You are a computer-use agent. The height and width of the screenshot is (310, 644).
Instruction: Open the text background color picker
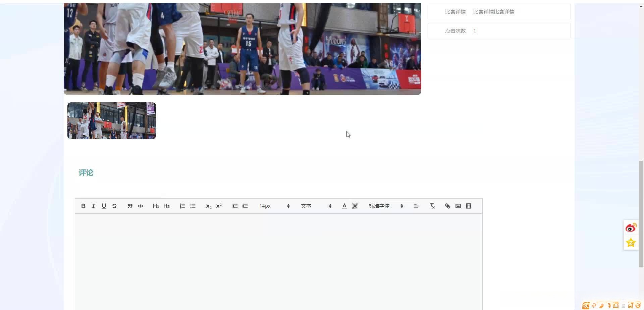355,206
